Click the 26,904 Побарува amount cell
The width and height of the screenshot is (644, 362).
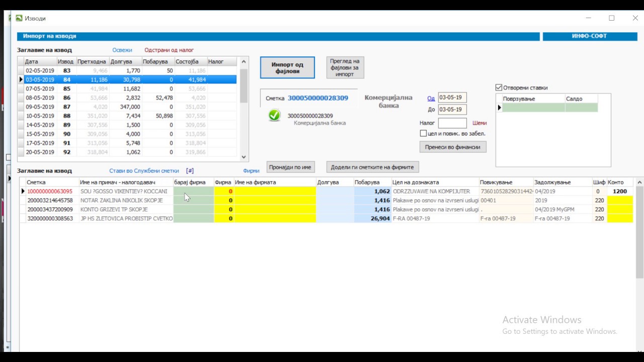[x=372, y=219]
